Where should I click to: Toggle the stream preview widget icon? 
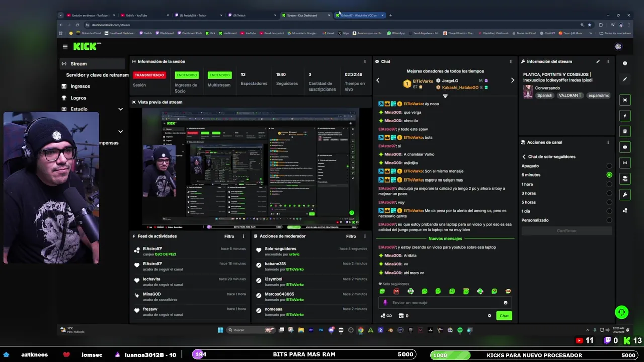coord(625,100)
